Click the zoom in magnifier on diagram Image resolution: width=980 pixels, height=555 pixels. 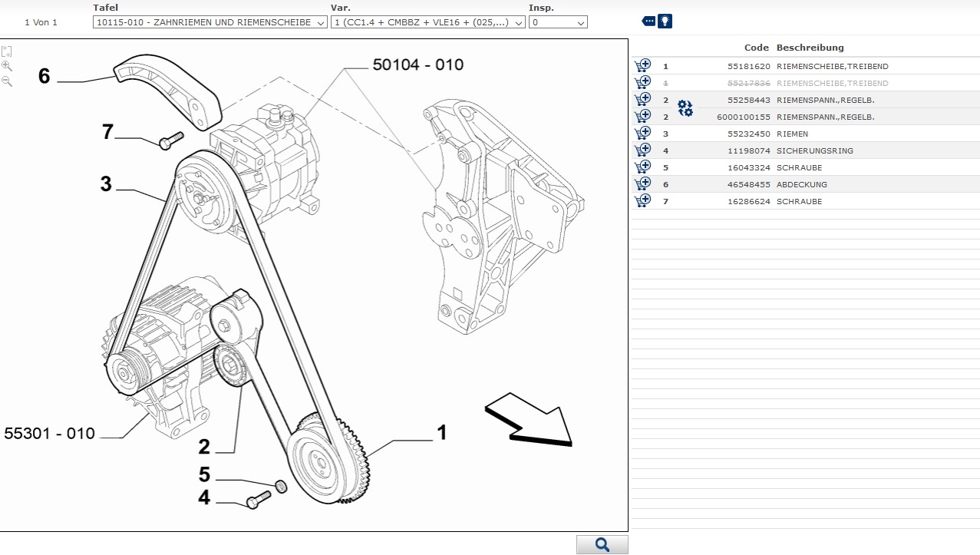7,67
